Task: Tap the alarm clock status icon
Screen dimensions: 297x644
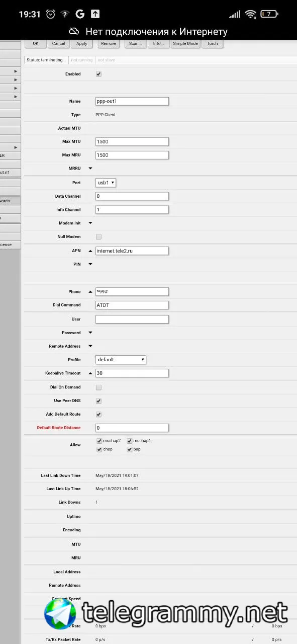Action: click(51, 14)
